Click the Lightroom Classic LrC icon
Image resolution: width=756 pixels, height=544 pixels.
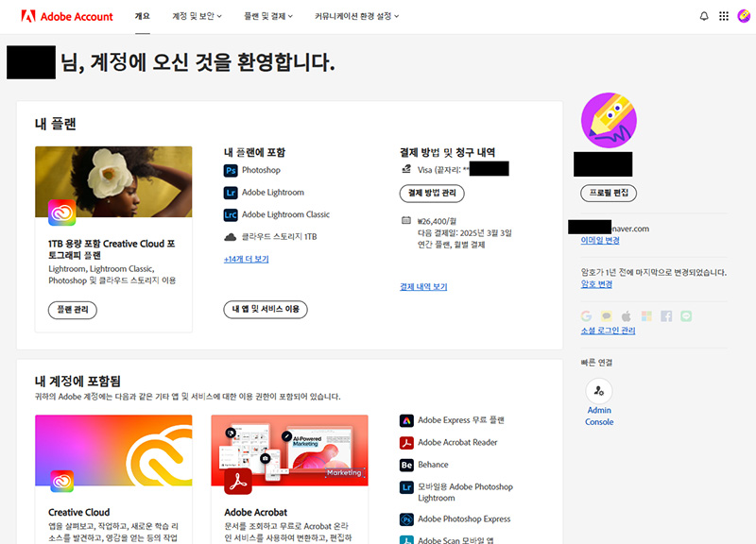[x=231, y=215]
